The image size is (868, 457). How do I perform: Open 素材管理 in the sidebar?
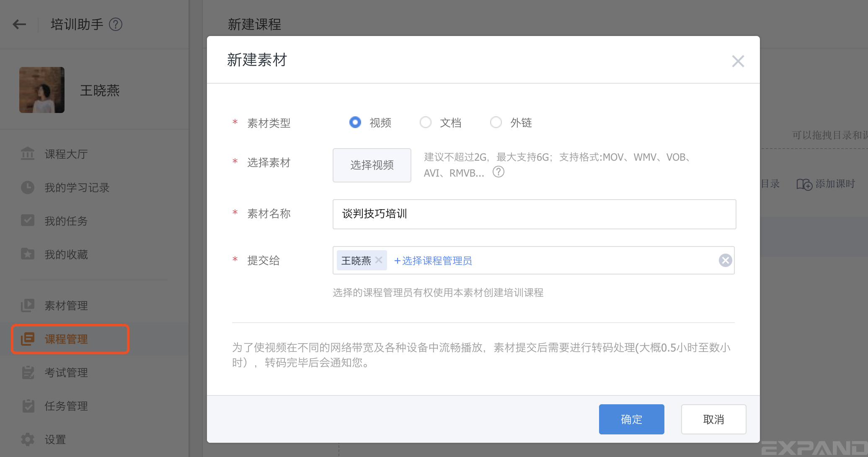(66, 306)
